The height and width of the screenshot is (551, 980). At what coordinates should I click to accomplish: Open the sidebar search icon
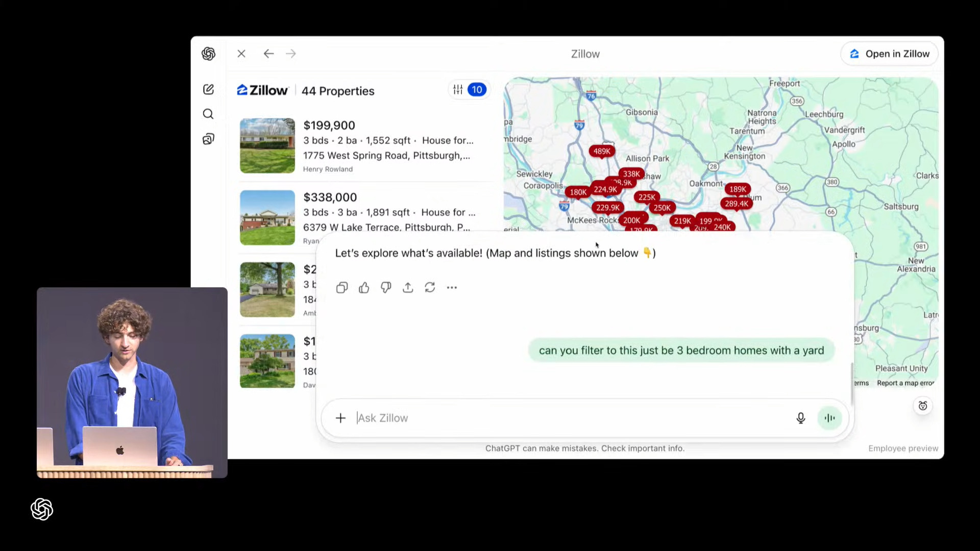pos(208,114)
